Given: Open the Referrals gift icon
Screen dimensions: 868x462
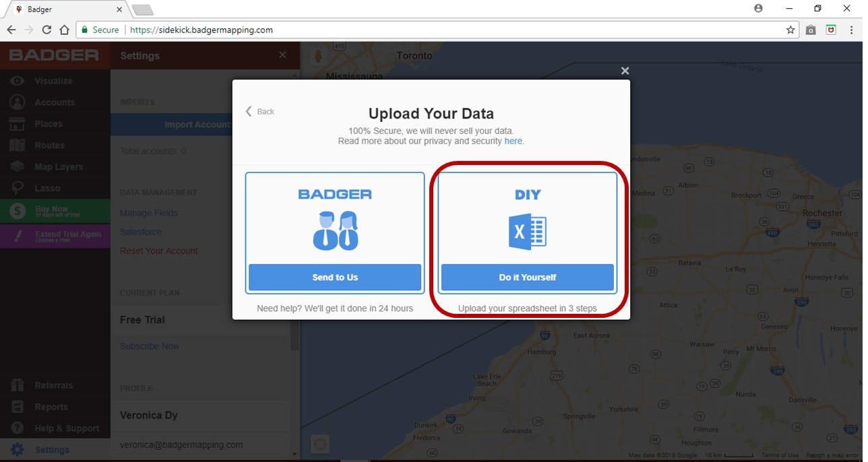Looking at the screenshot, I should coord(17,385).
